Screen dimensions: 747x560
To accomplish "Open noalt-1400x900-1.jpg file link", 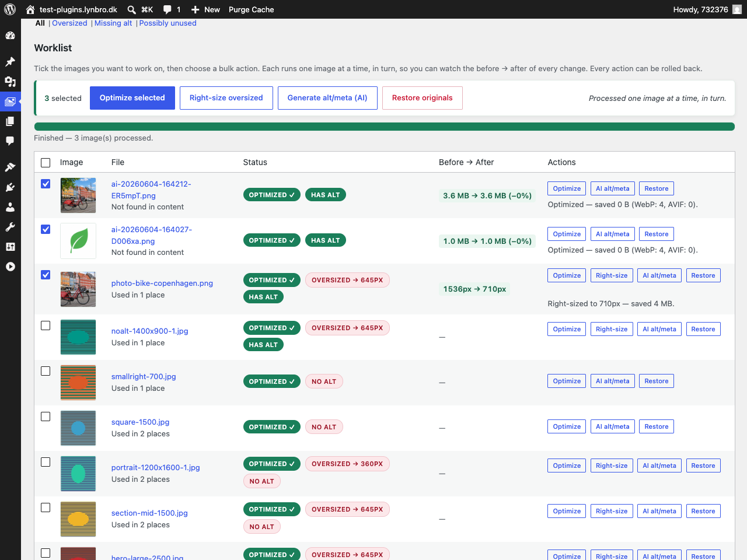I will point(150,331).
